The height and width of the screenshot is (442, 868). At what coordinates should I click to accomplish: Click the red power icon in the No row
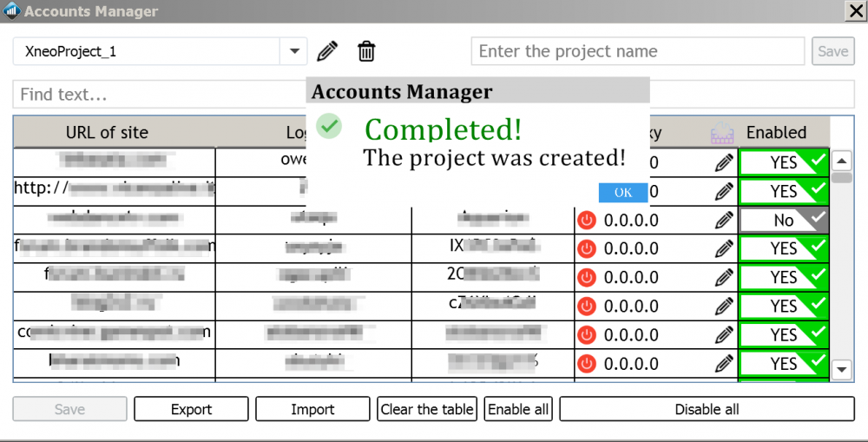[x=587, y=221]
